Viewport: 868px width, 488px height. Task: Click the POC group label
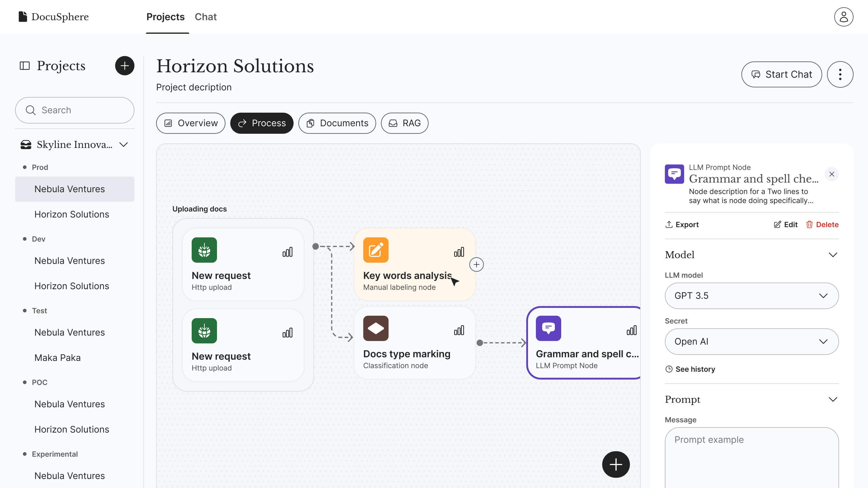click(39, 383)
